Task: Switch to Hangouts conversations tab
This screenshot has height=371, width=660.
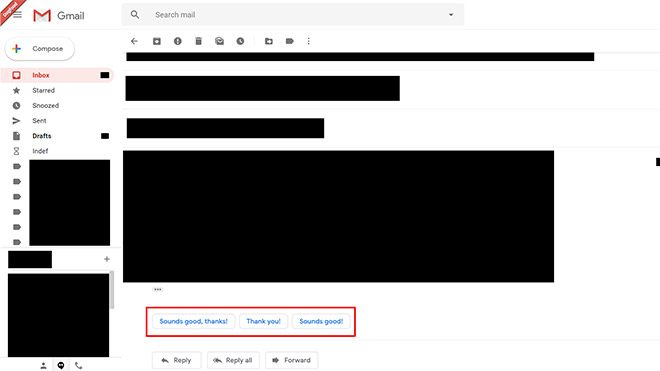Action: [61, 366]
